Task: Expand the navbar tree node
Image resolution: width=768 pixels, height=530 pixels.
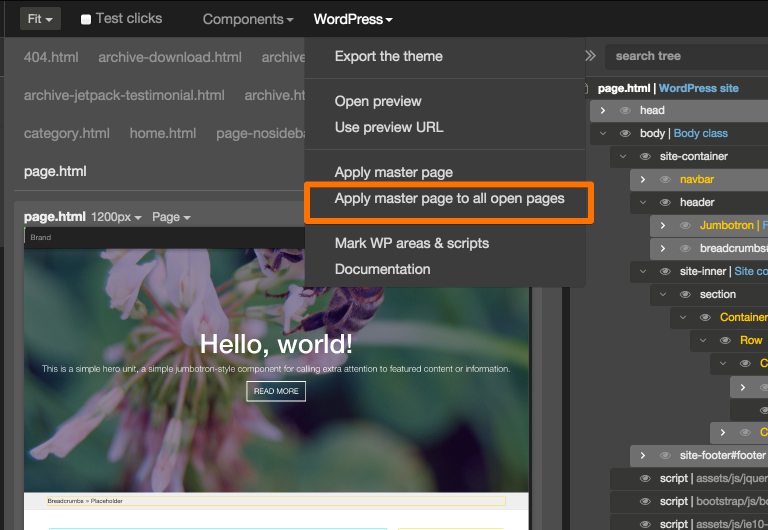Action: [x=643, y=179]
